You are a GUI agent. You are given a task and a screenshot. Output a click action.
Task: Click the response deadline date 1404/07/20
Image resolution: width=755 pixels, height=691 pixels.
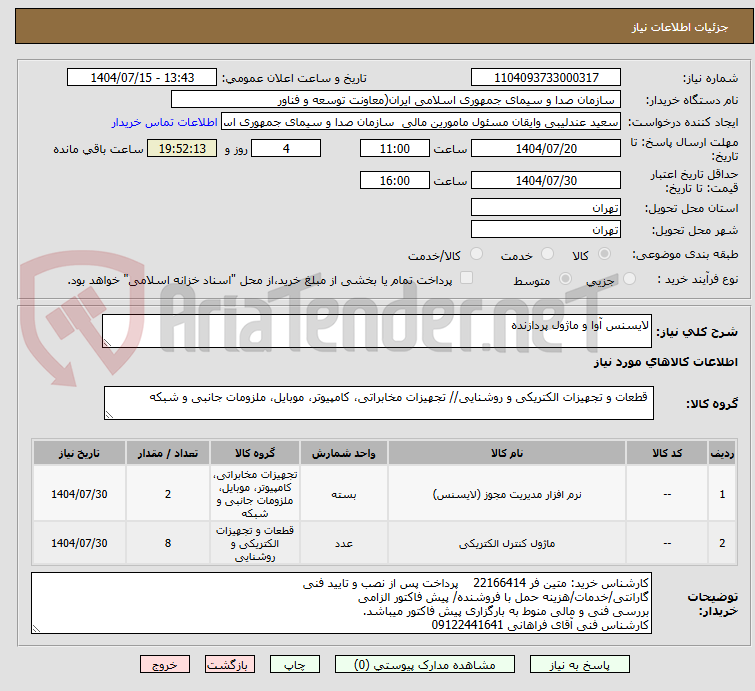546,148
